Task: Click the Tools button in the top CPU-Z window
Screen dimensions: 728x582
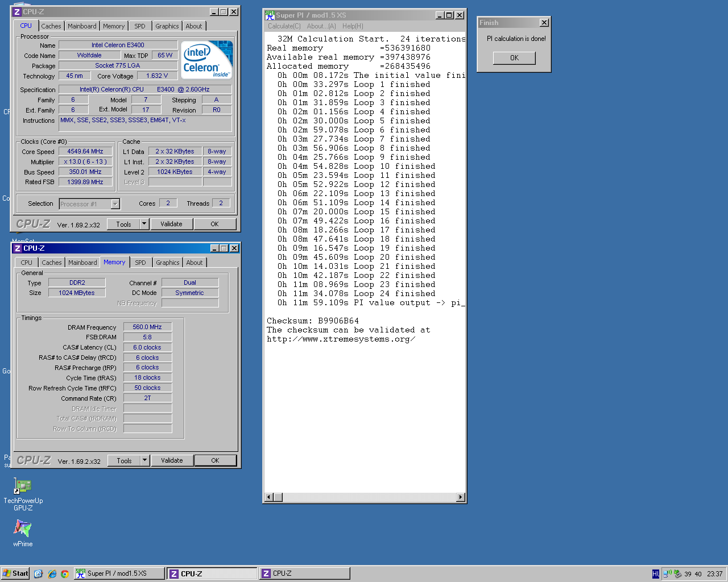Action: [123, 224]
